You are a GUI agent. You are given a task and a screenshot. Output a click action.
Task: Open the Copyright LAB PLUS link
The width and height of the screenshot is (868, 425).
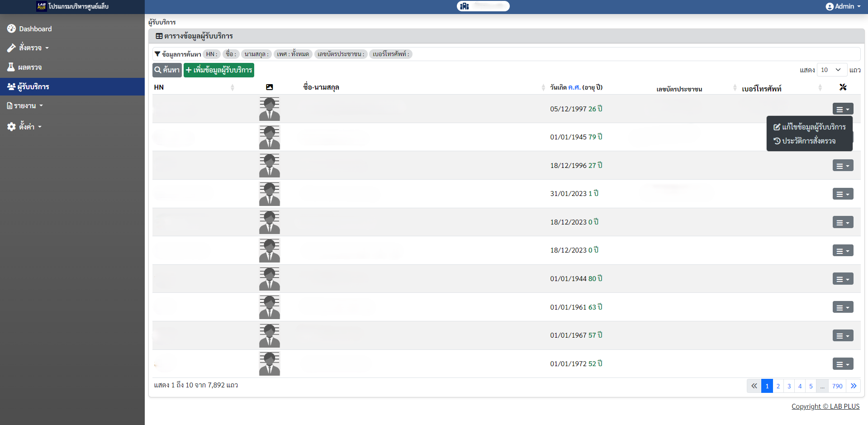pos(825,406)
